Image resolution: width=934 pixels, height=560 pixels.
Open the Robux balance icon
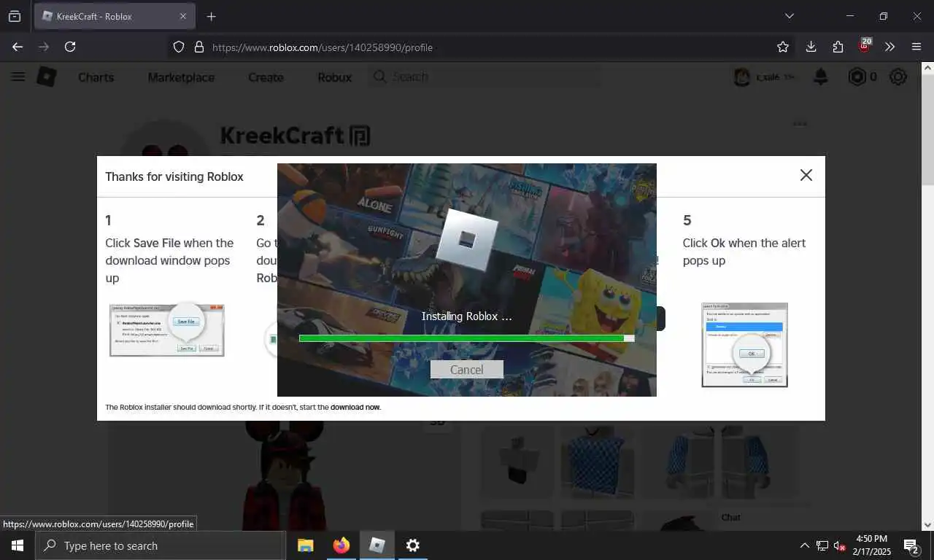[857, 77]
